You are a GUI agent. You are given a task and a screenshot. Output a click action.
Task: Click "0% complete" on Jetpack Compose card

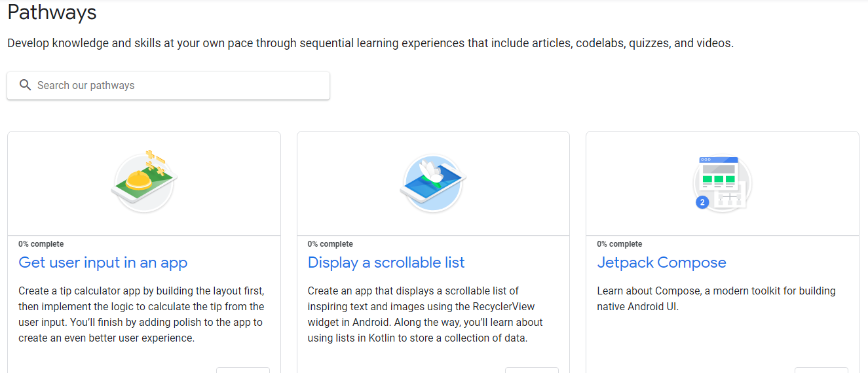click(x=619, y=244)
